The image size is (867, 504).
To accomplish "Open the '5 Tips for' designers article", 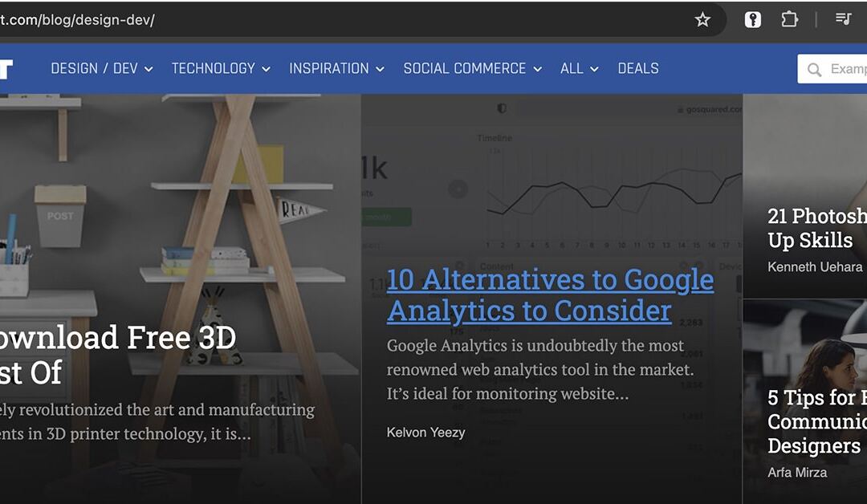I will point(816,421).
